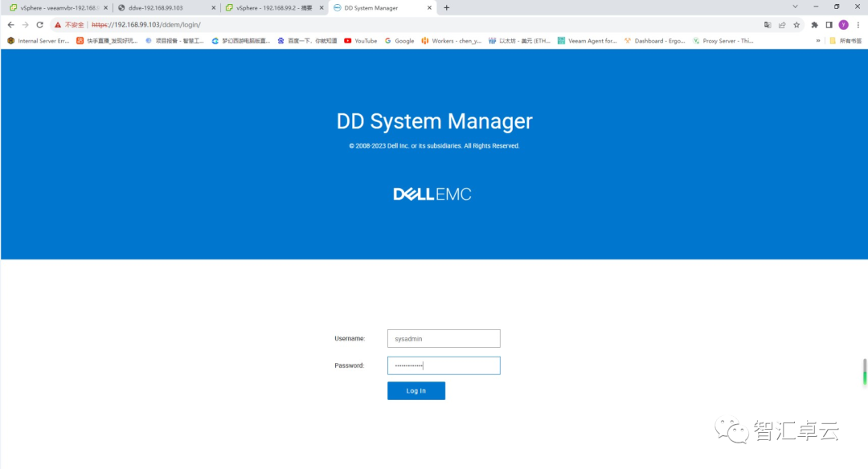Open the 快手直播 bookmark
868x469 pixels.
pyautogui.click(x=108, y=41)
